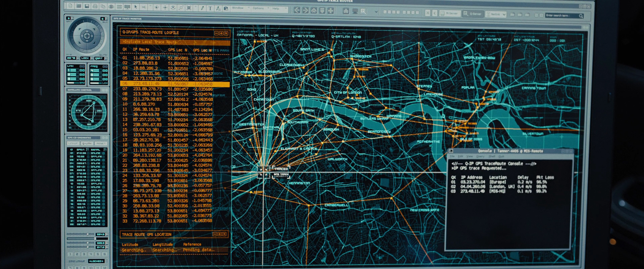Click the clipboard paste toolbar icon

[226, 8]
